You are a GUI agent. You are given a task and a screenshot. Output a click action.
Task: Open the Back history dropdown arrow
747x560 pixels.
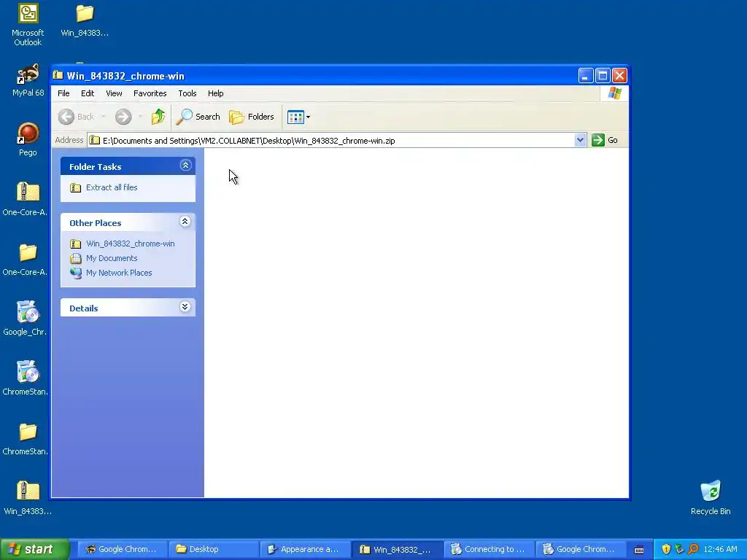click(104, 117)
